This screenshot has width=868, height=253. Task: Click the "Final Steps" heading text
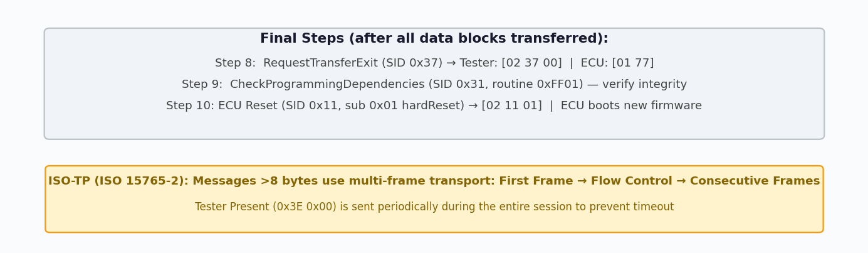(x=303, y=39)
